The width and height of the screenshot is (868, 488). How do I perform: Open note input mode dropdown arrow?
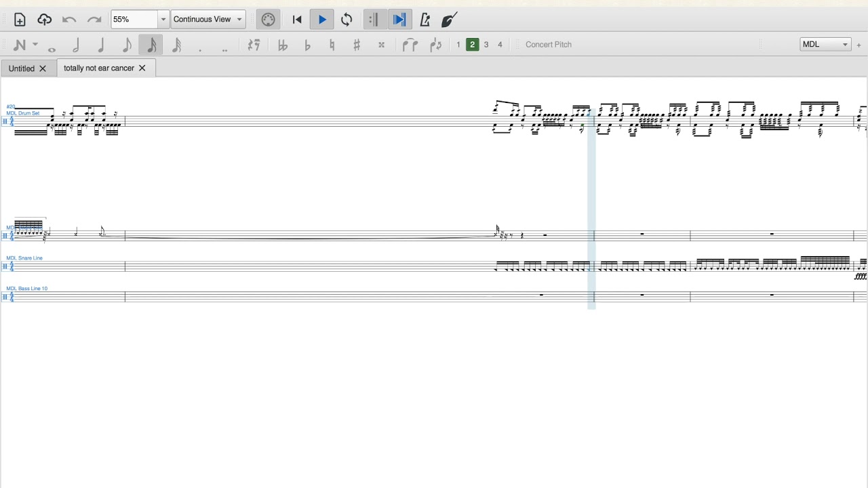[x=35, y=45]
